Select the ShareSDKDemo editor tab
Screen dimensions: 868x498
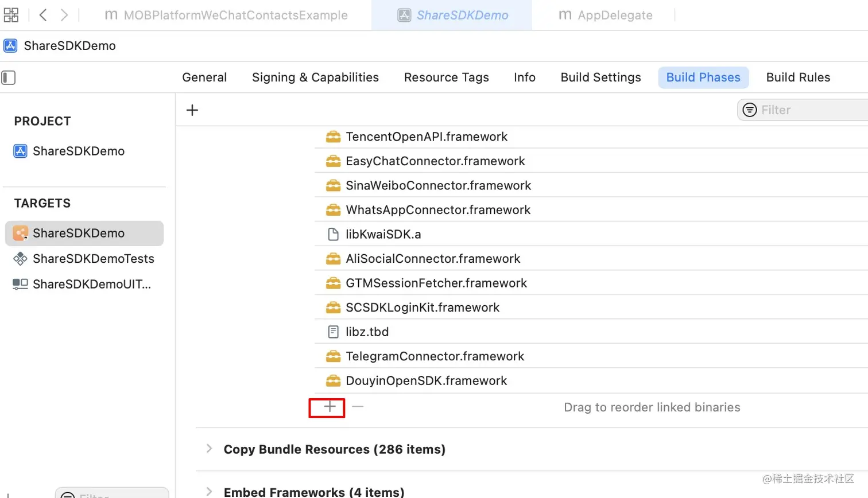tap(452, 15)
